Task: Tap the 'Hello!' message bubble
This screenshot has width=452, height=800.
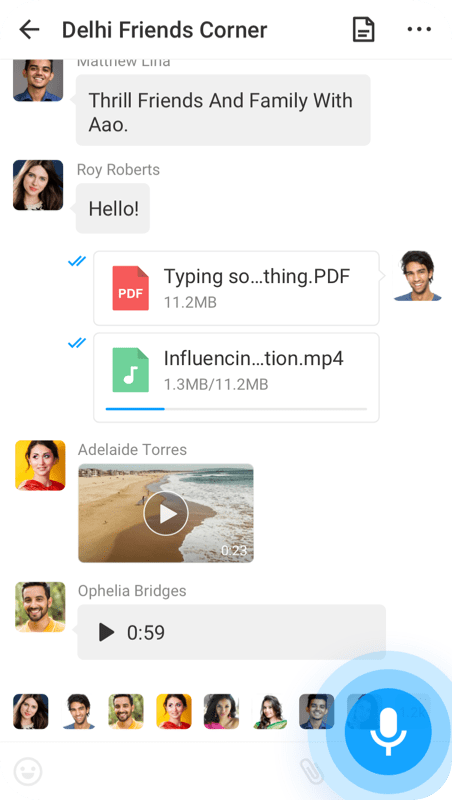Action: tap(113, 208)
